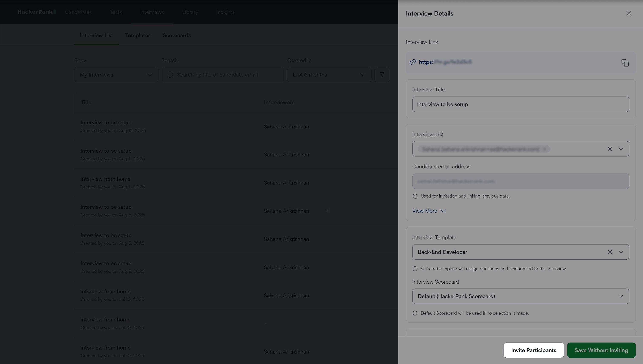
Task: Open the Interview Scorecard dropdown
Action: click(x=520, y=296)
